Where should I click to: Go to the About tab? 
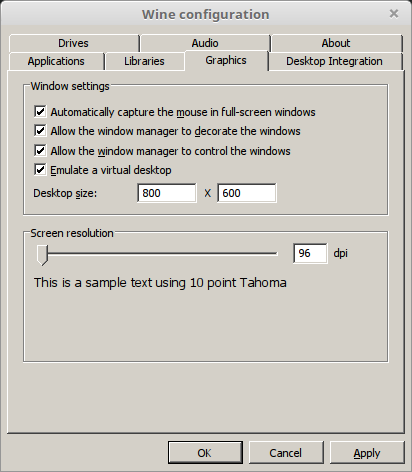[x=336, y=43]
